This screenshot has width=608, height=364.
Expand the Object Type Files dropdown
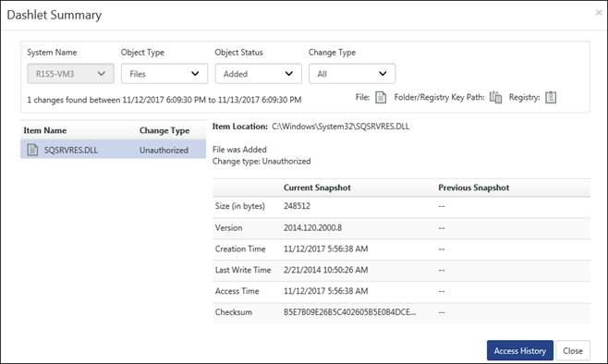(x=164, y=74)
